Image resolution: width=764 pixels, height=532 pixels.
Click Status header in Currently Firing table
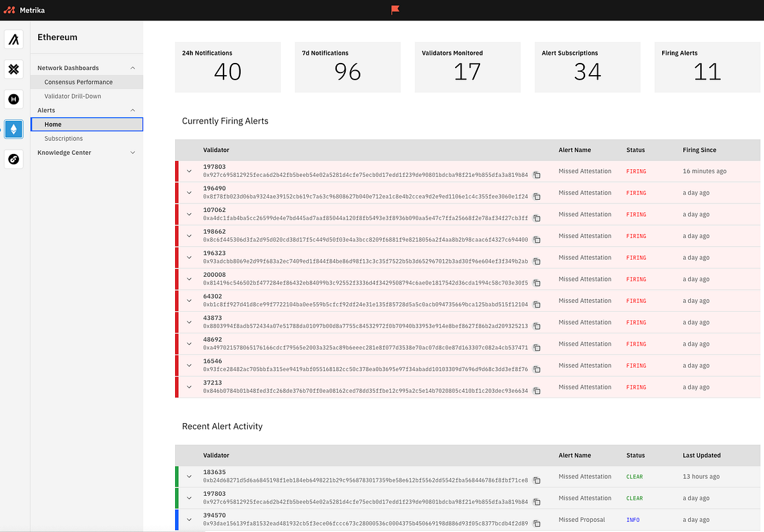[635, 150]
